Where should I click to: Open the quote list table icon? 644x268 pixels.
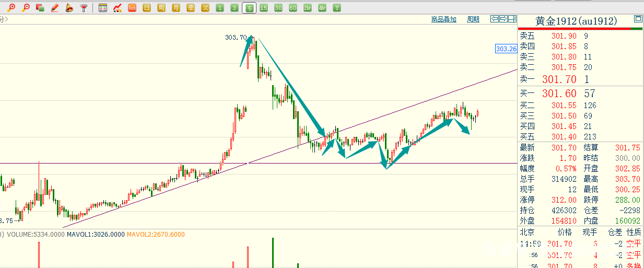click(103, 8)
